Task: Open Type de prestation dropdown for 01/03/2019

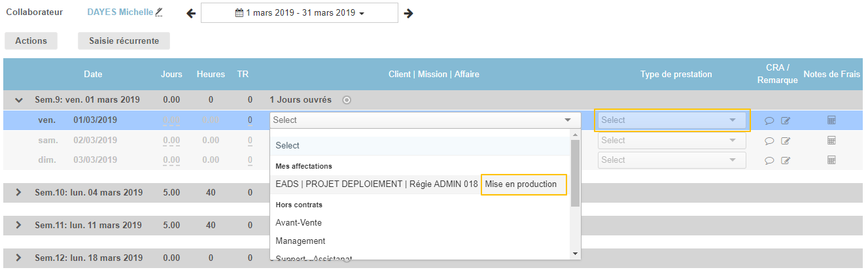Action: 672,120
